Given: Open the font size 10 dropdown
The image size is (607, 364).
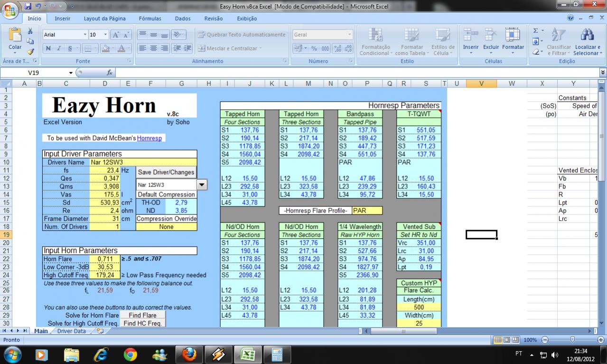Looking at the screenshot, I should [x=105, y=35].
